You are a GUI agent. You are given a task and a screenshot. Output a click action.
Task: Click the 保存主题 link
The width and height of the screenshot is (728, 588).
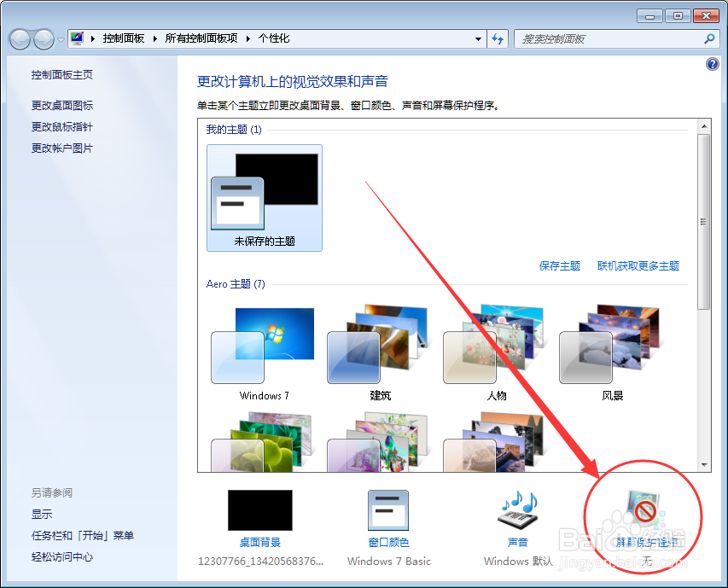click(559, 265)
